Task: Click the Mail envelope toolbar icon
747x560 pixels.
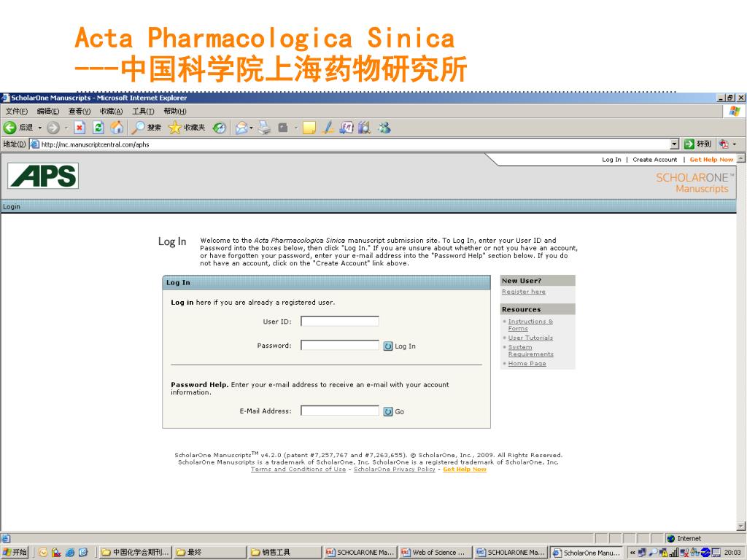Action: click(x=241, y=128)
